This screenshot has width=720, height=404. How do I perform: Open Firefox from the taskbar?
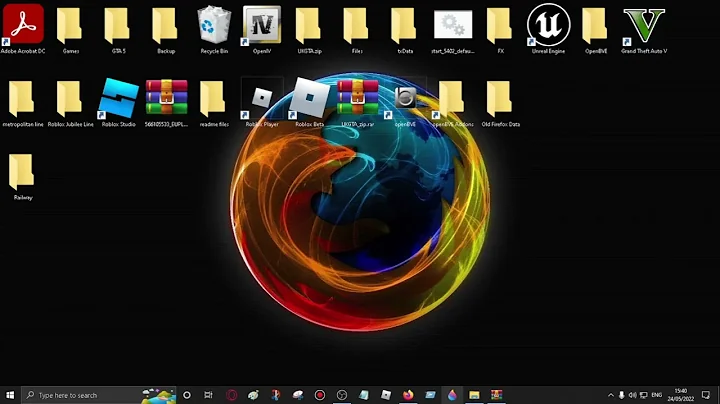tap(408, 395)
